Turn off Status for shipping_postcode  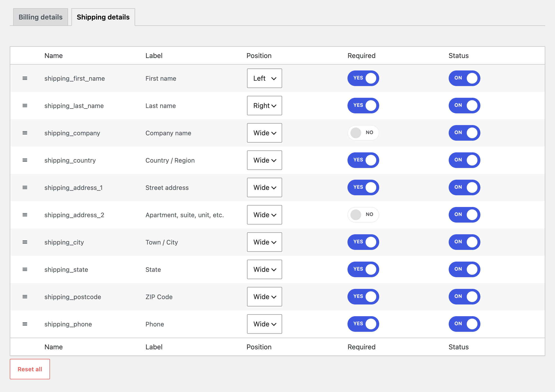click(464, 297)
